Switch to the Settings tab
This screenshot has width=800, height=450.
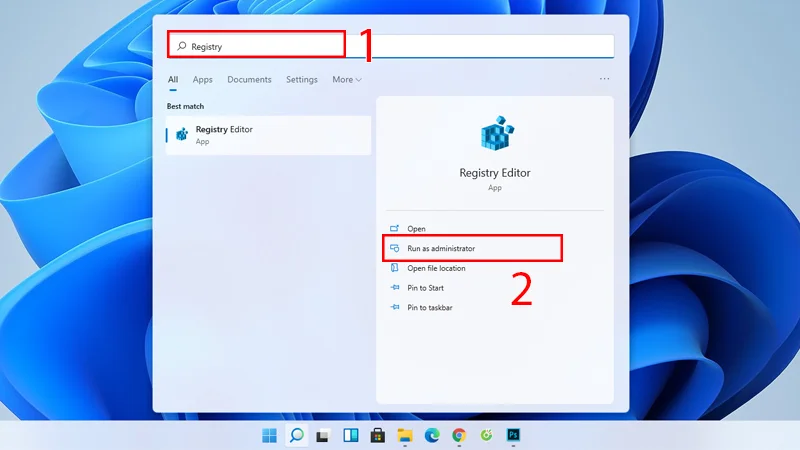(302, 80)
